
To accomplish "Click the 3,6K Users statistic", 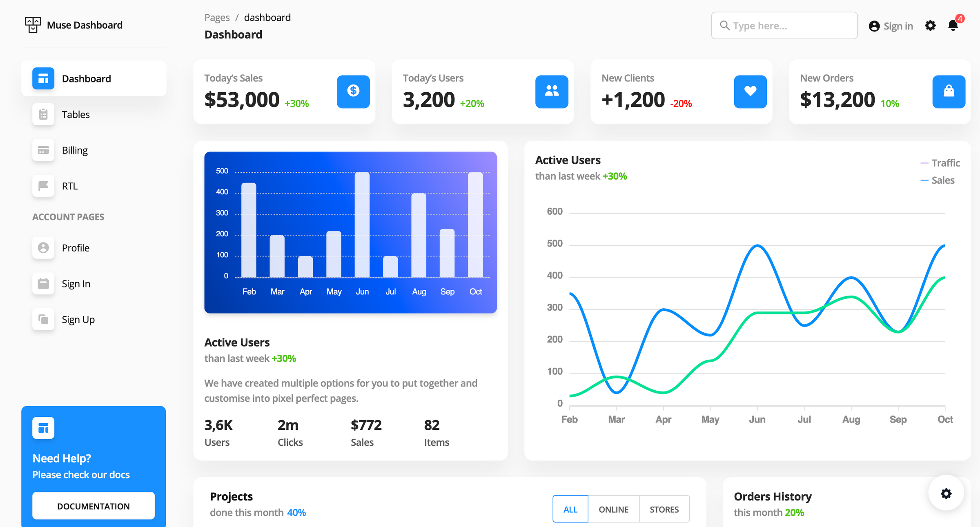I will tap(218, 433).
